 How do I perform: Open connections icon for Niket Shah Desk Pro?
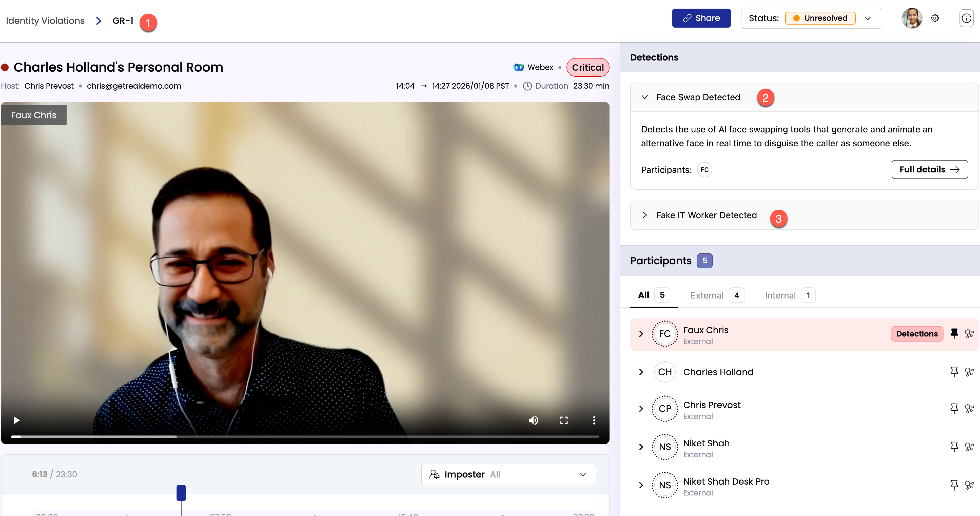coord(969,485)
